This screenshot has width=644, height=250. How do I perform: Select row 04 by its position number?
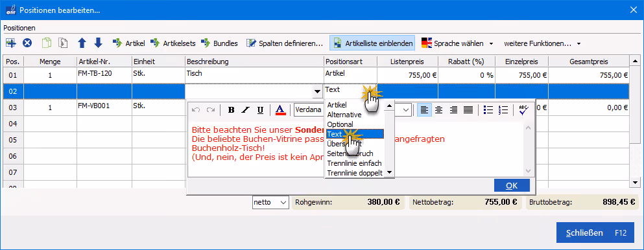pos(13,124)
